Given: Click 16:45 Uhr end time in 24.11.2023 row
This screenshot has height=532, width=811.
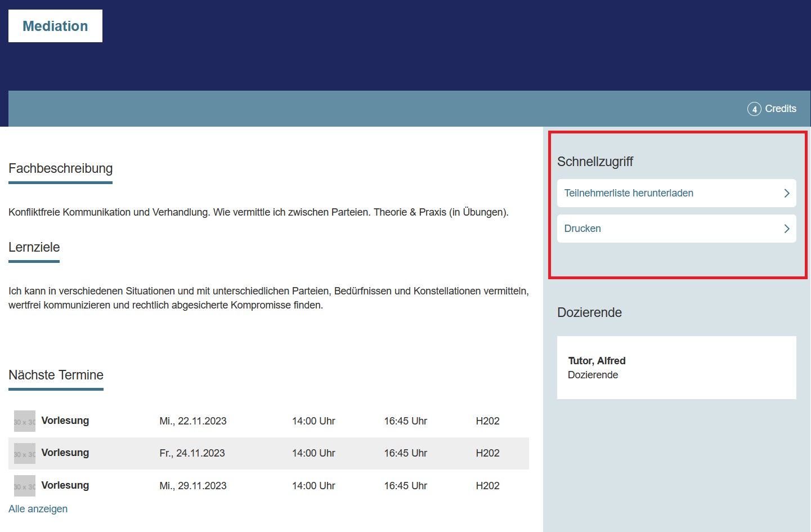Looking at the screenshot, I should (405, 453).
